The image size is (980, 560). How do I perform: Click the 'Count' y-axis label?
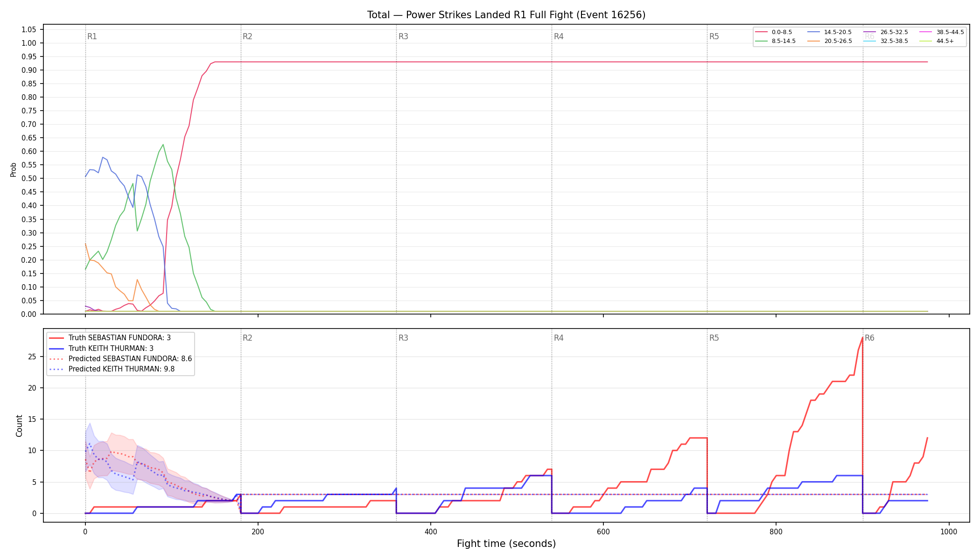tap(19, 426)
